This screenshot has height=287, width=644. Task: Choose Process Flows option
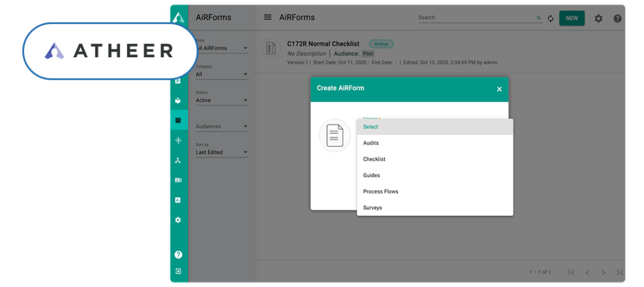(x=380, y=192)
